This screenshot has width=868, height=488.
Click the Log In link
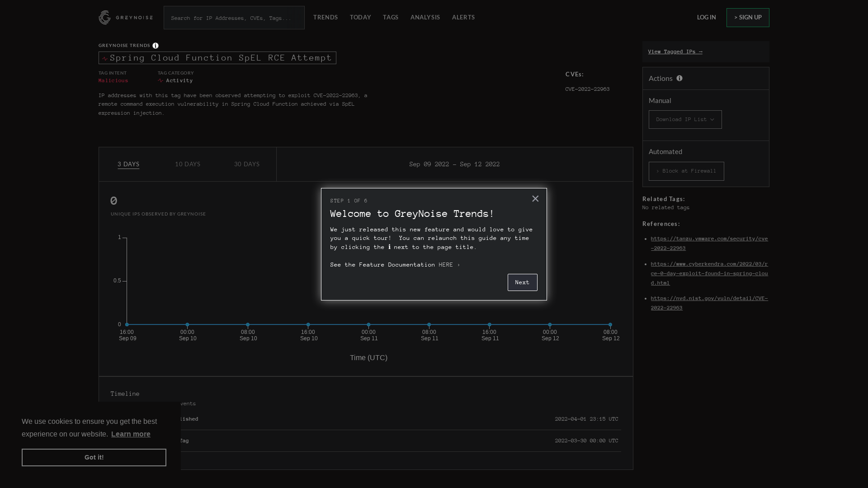click(x=707, y=17)
